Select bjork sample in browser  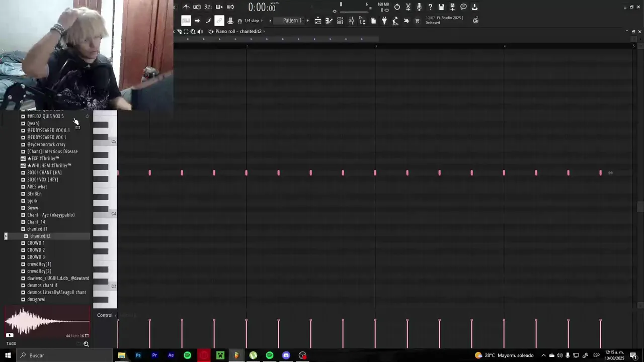pyautogui.click(x=32, y=201)
